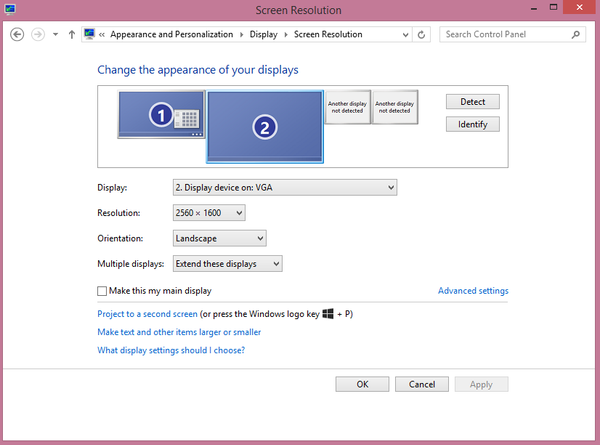Click the Up one level arrow
Image resolution: width=600 pixels, height=445 pixels.
click(71, 34)
